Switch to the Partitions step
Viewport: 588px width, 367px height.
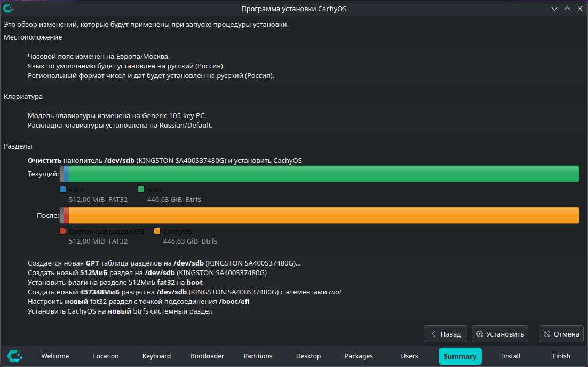pyautogui.click(x=258, y=356)
